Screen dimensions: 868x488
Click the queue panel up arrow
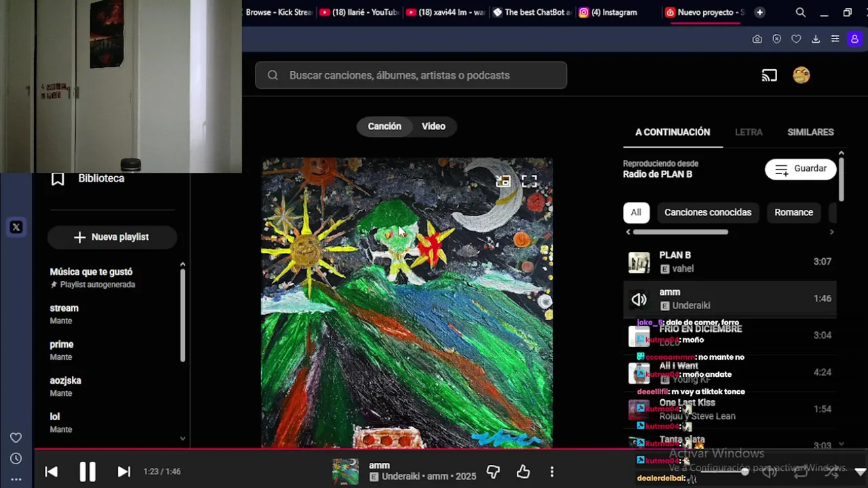(841, 154)
